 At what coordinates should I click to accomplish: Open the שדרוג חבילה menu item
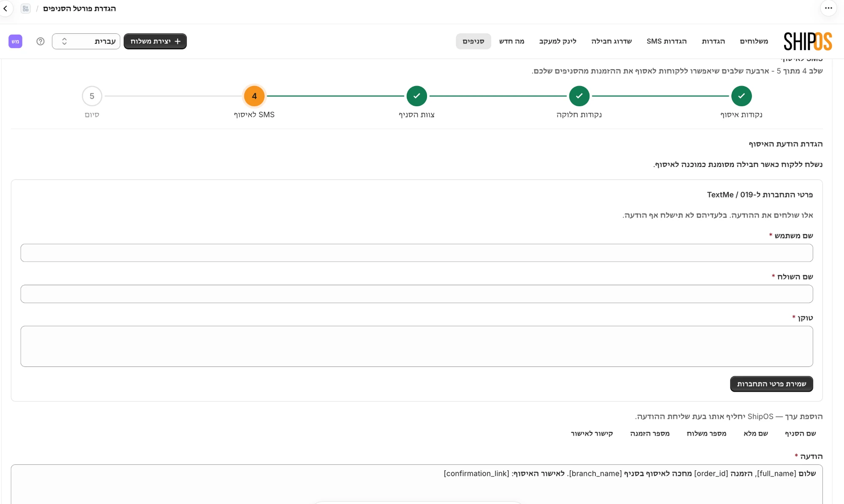click(611, 41)
